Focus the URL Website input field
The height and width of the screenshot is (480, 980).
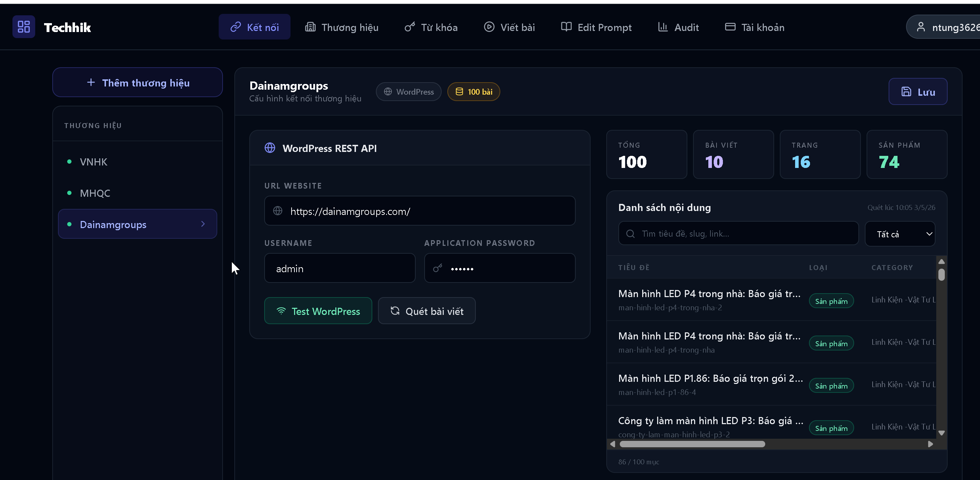(x=420, y=211)
